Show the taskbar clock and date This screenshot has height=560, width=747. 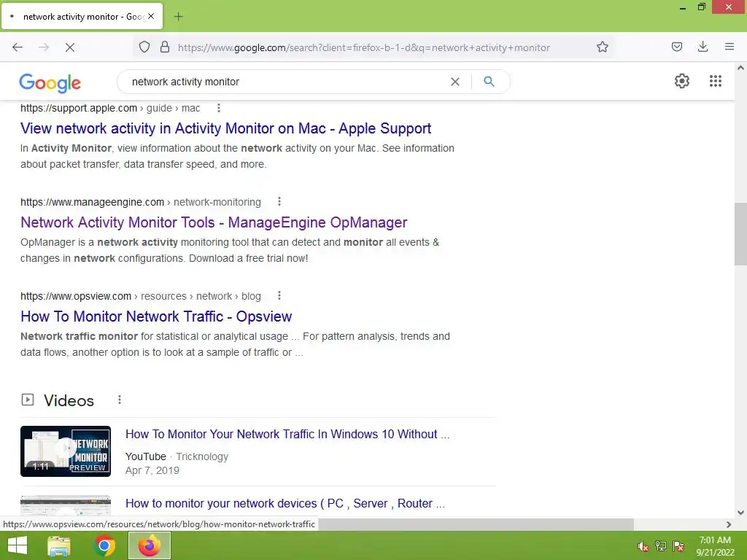click(x=715, y=546)
